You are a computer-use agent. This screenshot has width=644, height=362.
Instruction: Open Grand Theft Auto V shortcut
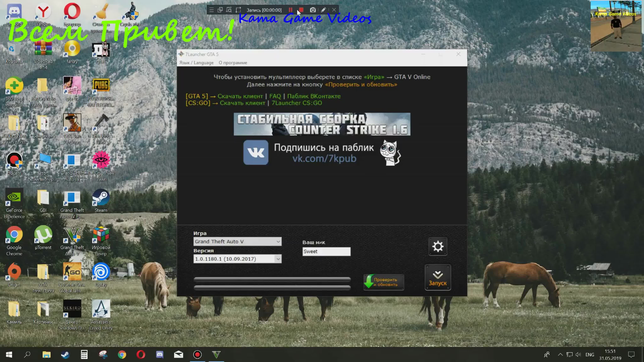coord(72,241)
